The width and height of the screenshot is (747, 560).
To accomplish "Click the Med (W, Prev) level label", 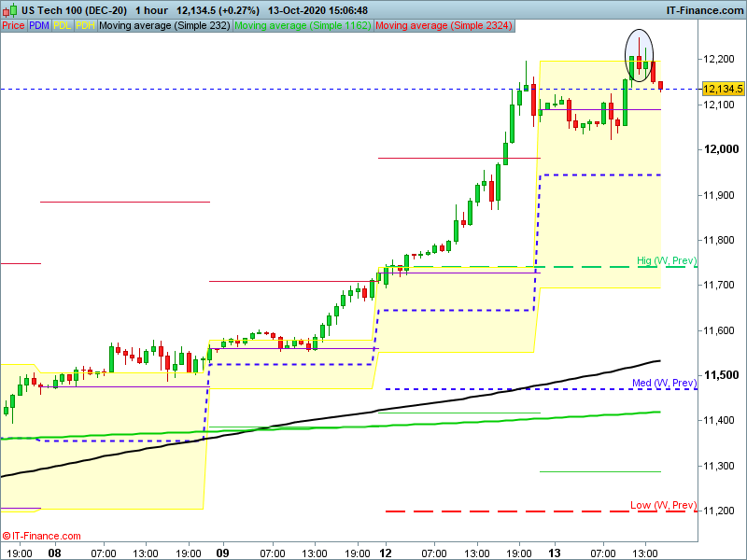I will pyautogui.click(x=665, y=383).
